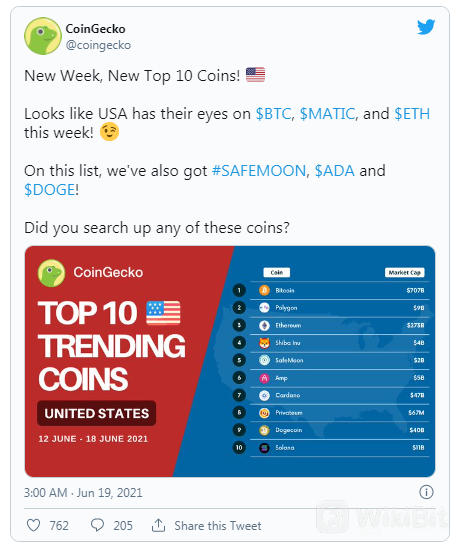The width and height of the screenshot is (461, 549).
Task: Open the $ETH cashtag link
Action: click(x=412, y=114)
